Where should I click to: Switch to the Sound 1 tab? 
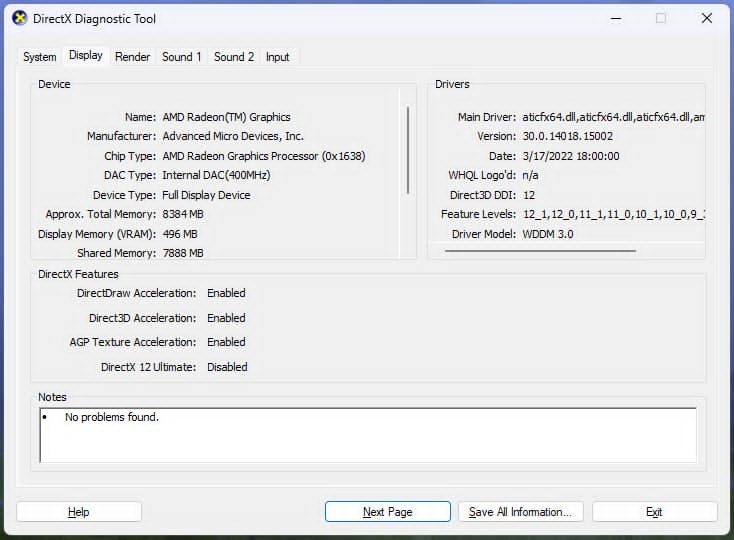click(182, 57)
